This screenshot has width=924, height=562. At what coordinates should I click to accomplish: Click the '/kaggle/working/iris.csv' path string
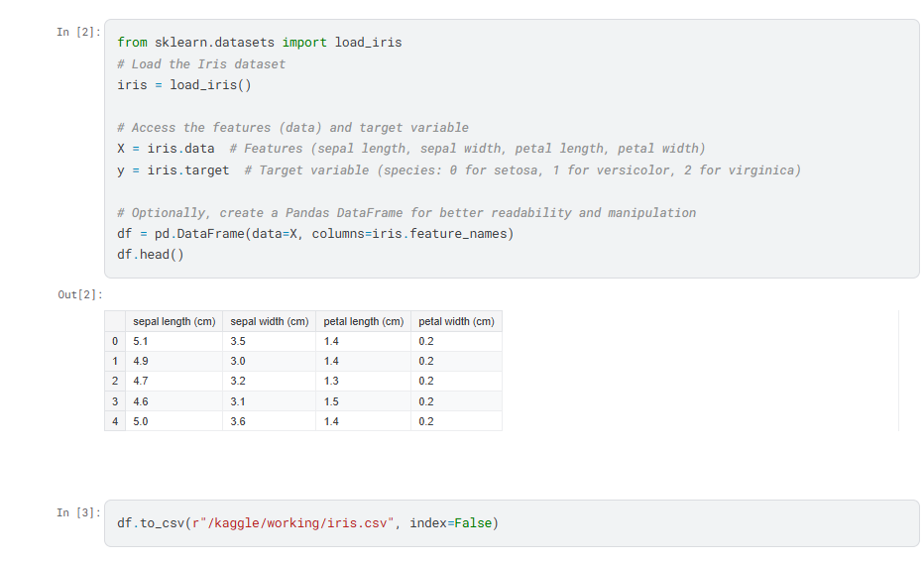coord(297,523)
